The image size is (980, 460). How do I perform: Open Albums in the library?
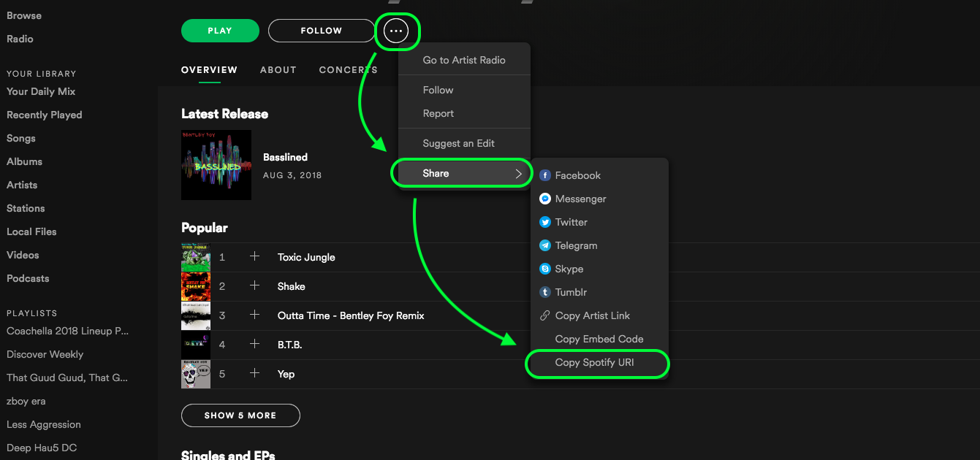tap(24, 161)
